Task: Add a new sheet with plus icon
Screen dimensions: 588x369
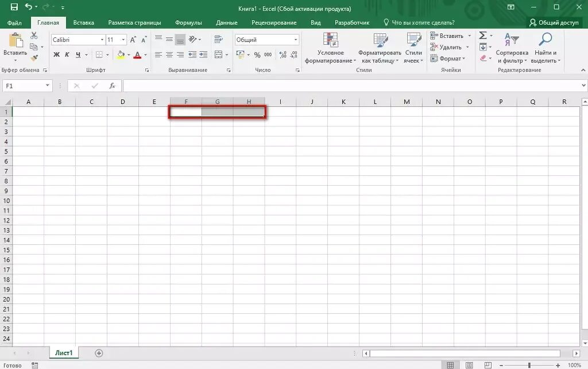Action: coord(99,353)
